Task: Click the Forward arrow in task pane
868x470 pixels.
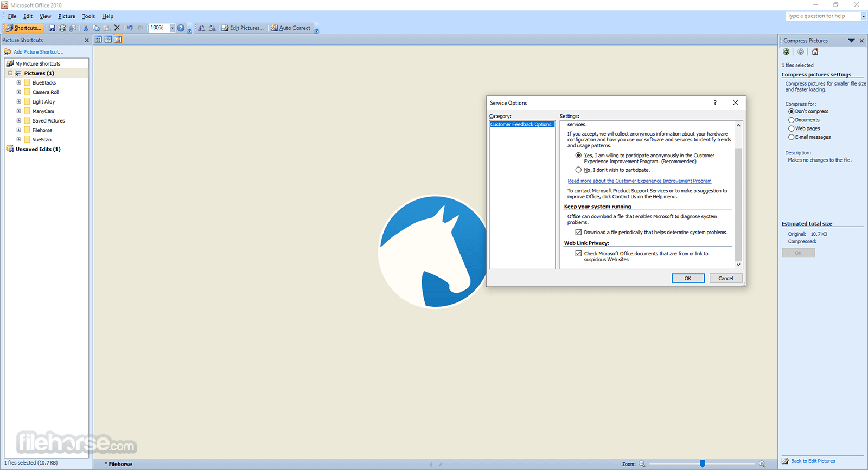Action: click(801, 52)
